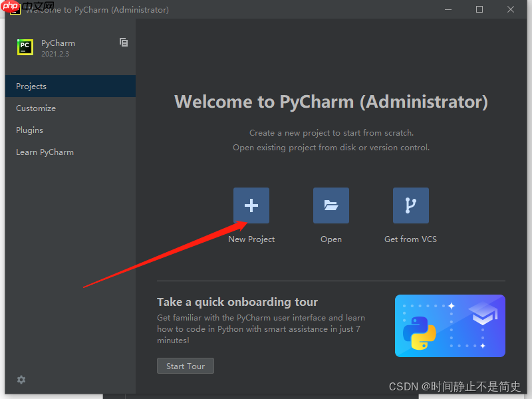Click the onboarding tour Python illustration
The width and height of the screenshot is (532, 399).
[450, 326]
